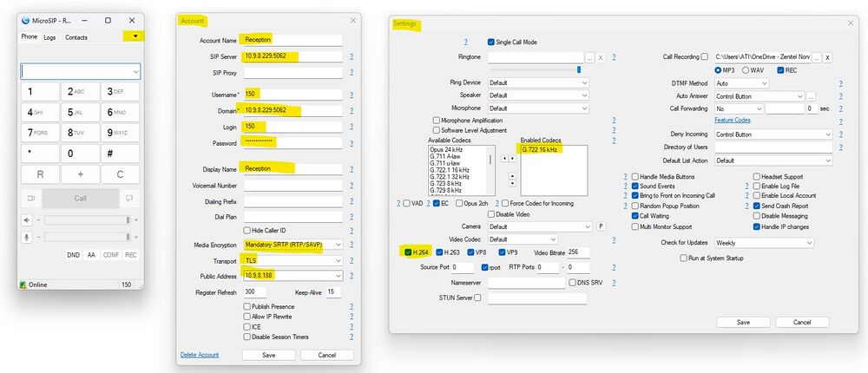The image size is (868, 373).
Task: Select G.711 A-law in Available Codecs
Action: (447, 157)
